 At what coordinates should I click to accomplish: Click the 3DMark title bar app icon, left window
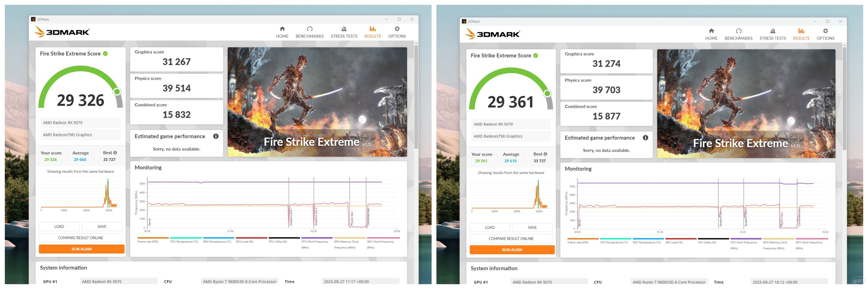tap(33, 19)
